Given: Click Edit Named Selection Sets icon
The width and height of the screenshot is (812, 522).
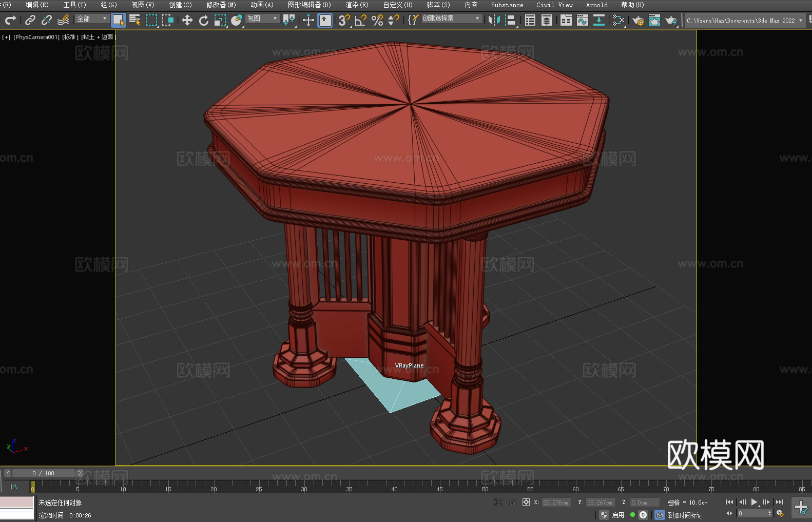Looking at the screenshot, I should 413,21.
